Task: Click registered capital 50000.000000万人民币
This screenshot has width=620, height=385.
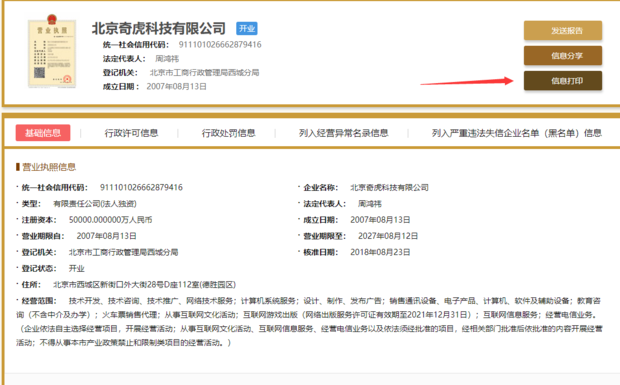Action: click(x=110, y=220)
